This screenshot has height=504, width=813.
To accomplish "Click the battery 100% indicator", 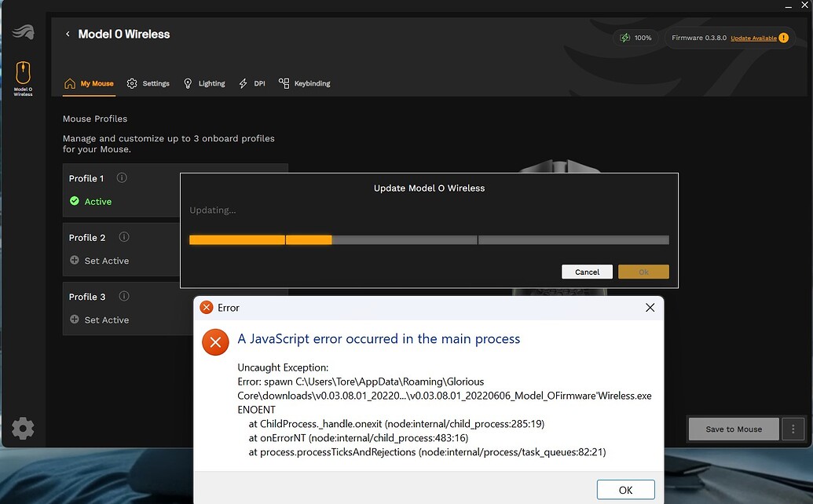I will coord(636,38).
